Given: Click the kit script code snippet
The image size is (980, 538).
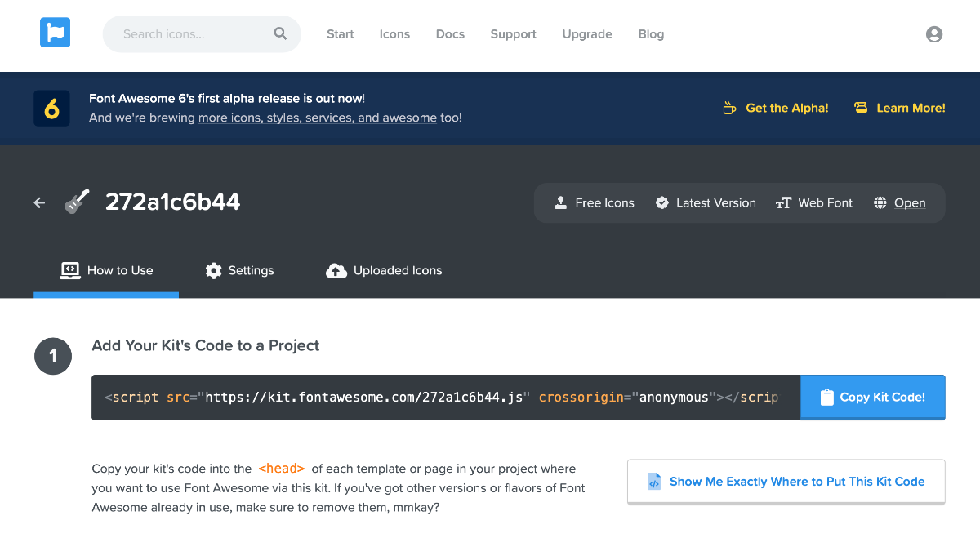Looking at the screenshot, I should click(x=446, y=398).
